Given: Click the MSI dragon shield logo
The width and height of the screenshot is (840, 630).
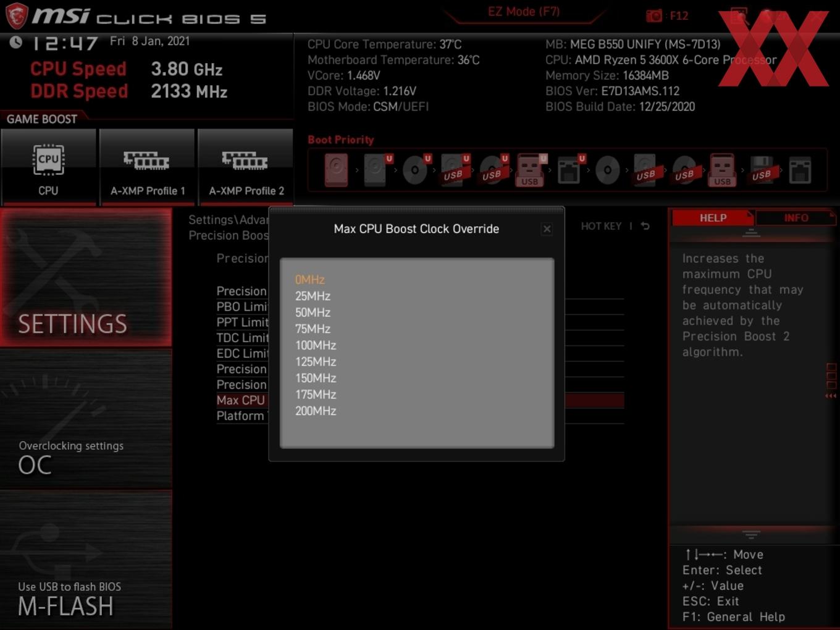Looking at the screenshot, I should [17, 15].
